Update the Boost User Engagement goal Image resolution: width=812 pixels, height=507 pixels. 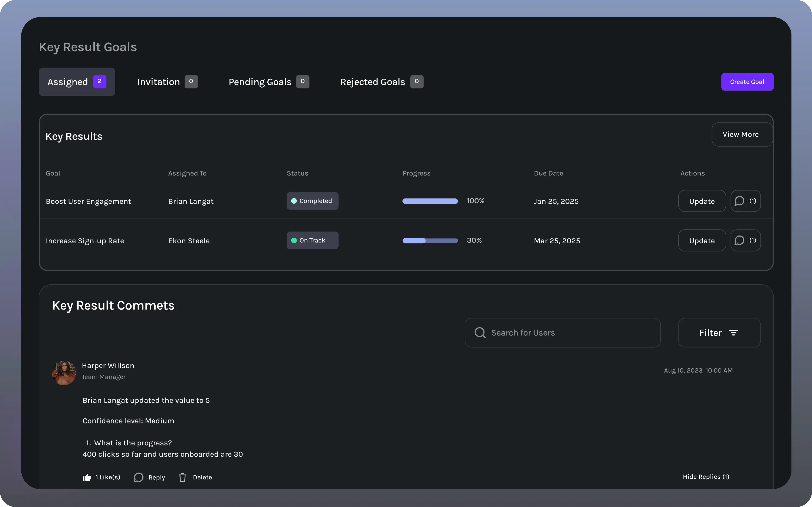(x=702, y=201)
